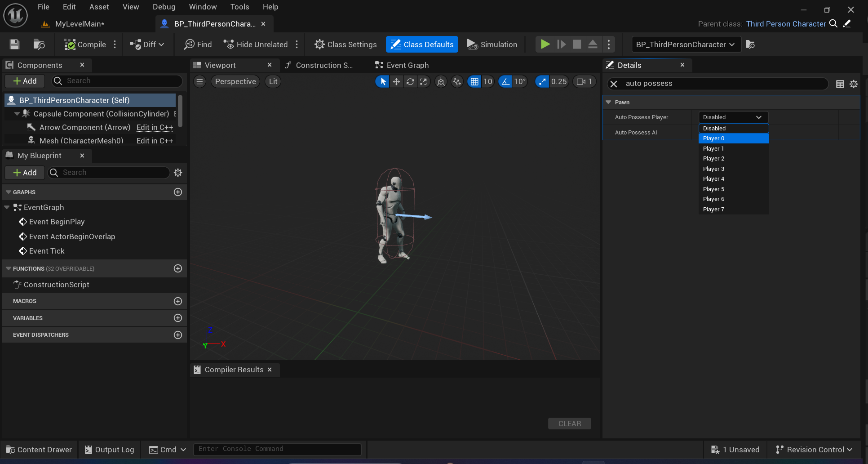This screenshot has height=464, width=868.
Task: Click the Lit view mode button
Action: coord(273,81)
